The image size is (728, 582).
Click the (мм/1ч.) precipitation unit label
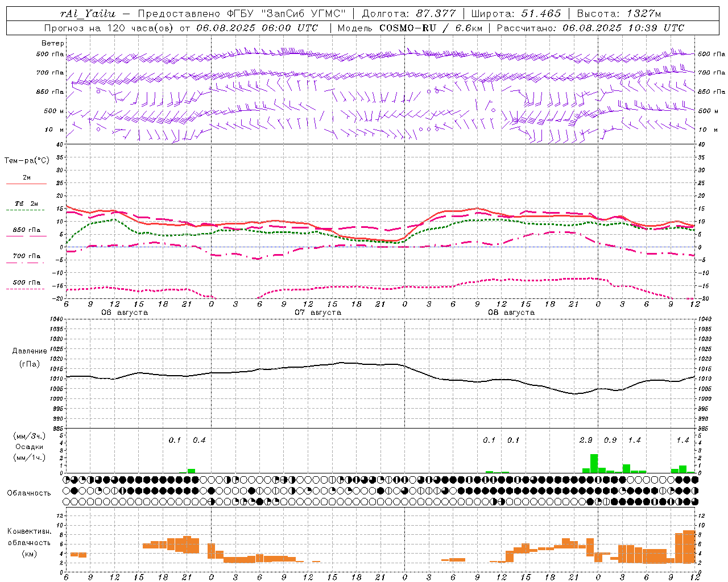(x=30, y=458)
